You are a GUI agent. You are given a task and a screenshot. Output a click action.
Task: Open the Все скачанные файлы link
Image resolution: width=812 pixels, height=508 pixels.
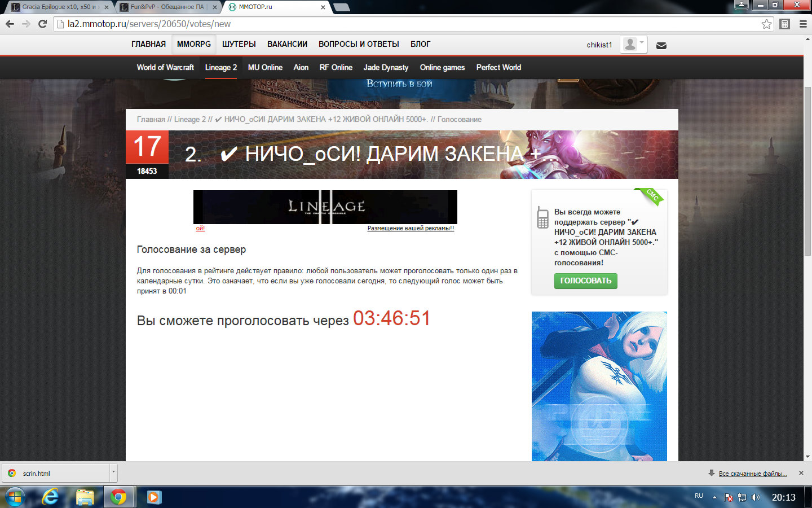click(x=752, y=474)
